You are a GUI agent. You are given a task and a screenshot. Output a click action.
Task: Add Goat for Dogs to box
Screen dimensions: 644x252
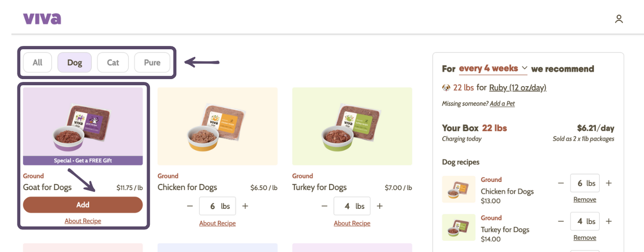click(x=83, y=205)
